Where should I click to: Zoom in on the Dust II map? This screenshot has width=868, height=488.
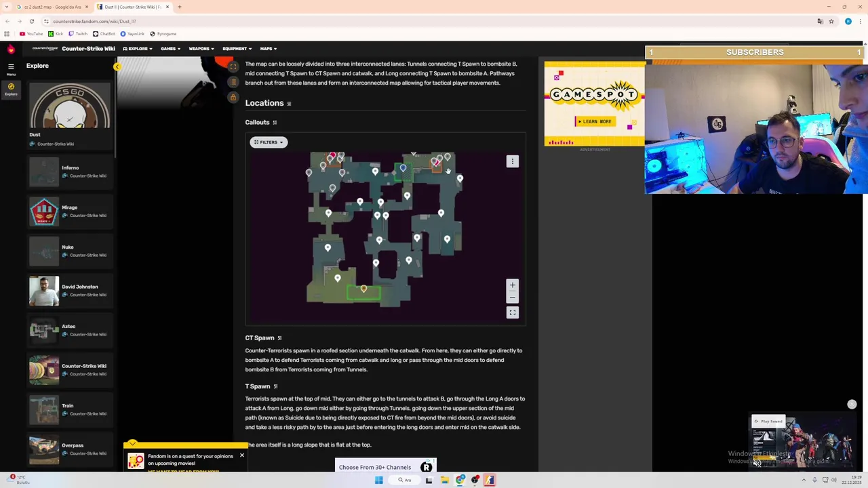pyautogui.click(x=512, y=285)
